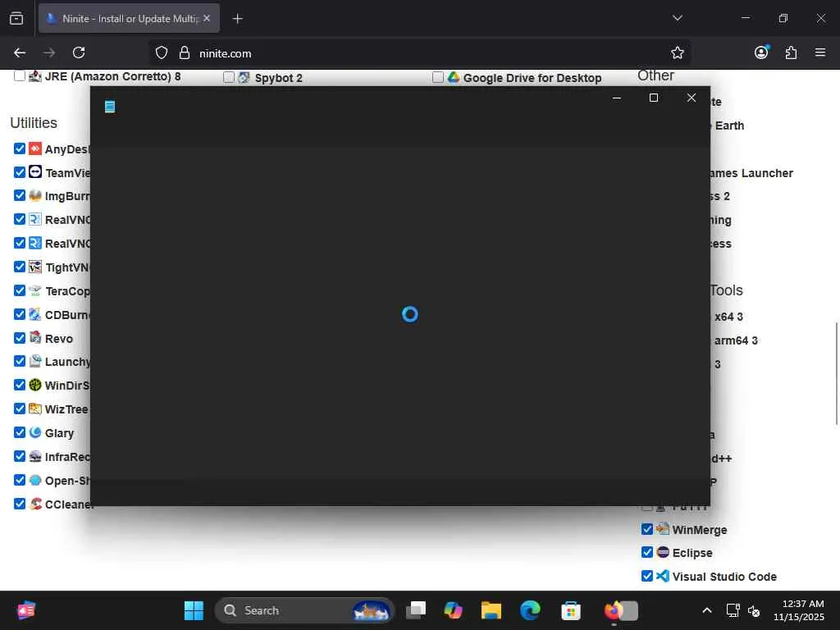This screenshot has height=630, width=840.
Task: Uncheck the Glary checkbox
Action: point(20,432)
